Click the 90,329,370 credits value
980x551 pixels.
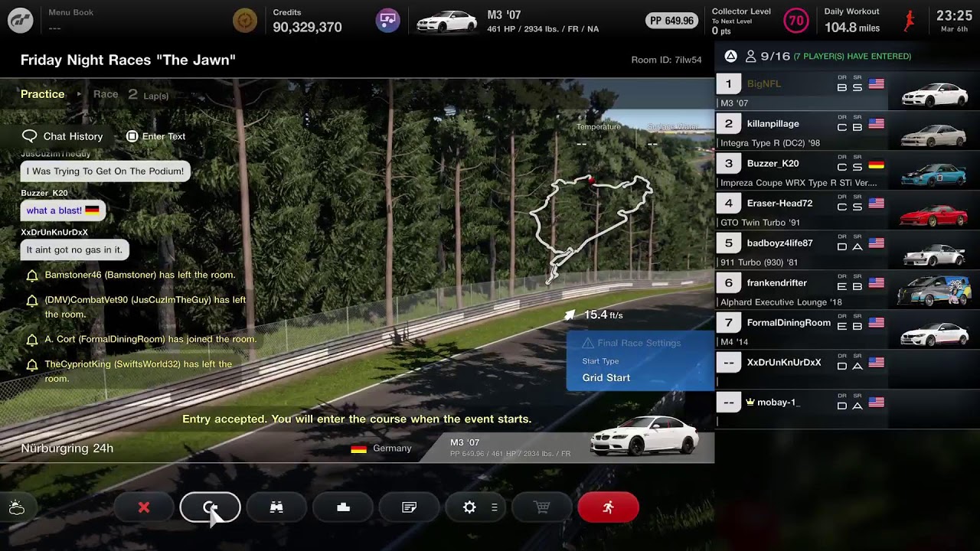(x=307, y=28)
